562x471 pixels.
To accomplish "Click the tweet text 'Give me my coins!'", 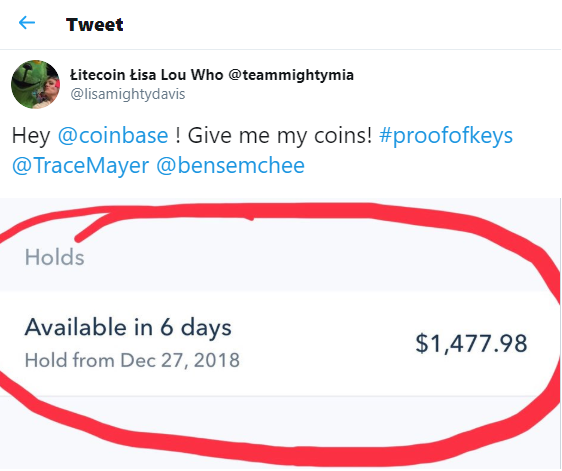I will coord(280,136).
